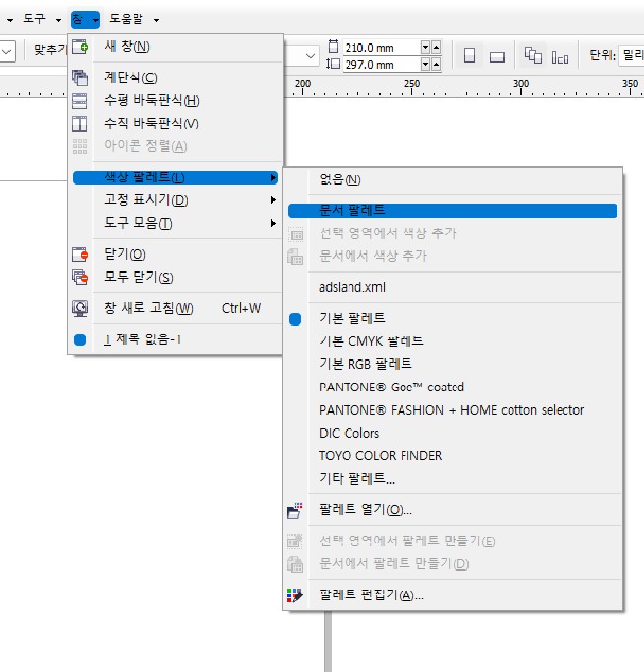Image resolution: width=644 pixels, height=672 pixels.
Task: Click the close window icon beside 닫기(O)
Action: click(80, 254)
